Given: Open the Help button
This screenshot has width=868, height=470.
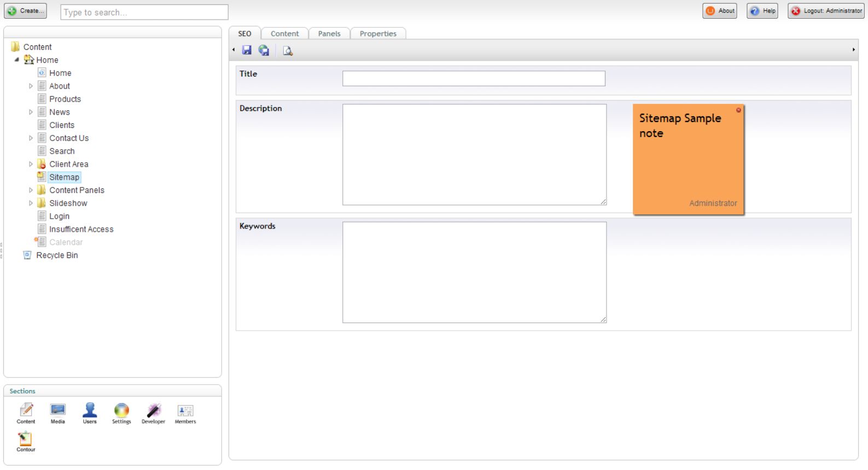Looking at the screenshot, I should pyautogui.click(x=762, y=11).
